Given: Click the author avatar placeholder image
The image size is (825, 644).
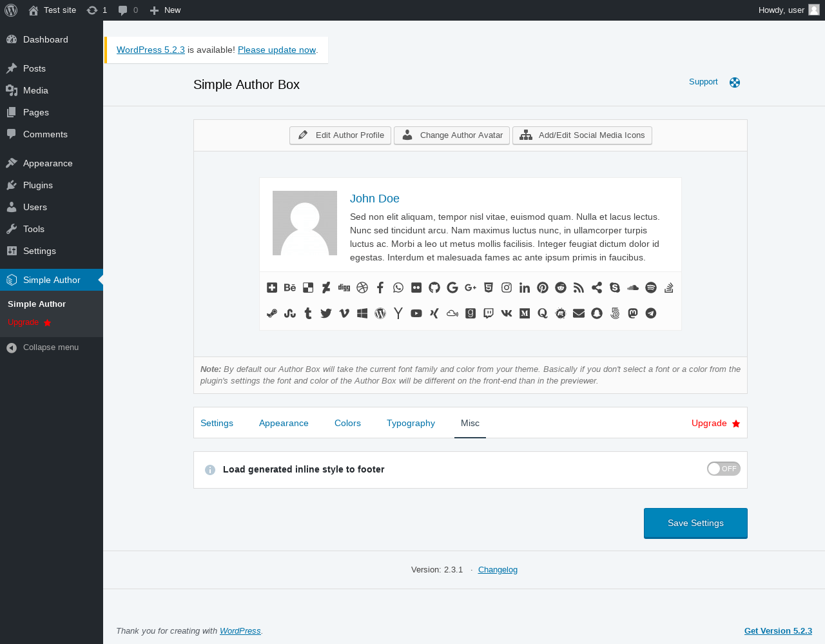Looking at the screenshot, I should pyautogui.click(x=305, y=223).
